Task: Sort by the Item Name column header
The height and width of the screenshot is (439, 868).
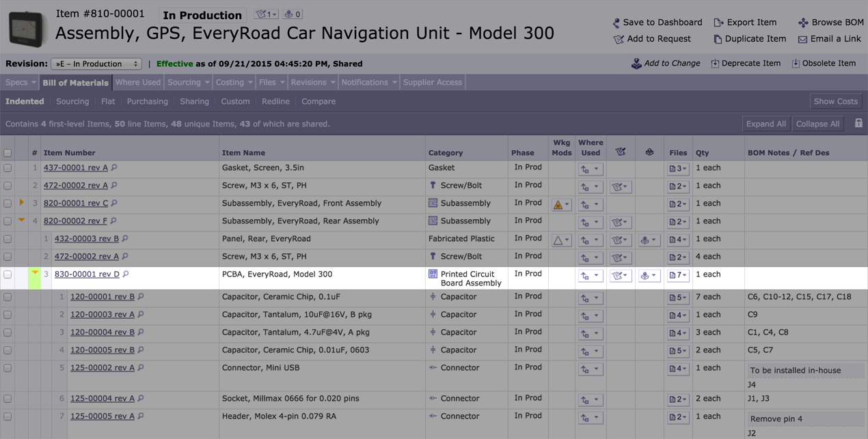Action: click(x=243, y=153)
